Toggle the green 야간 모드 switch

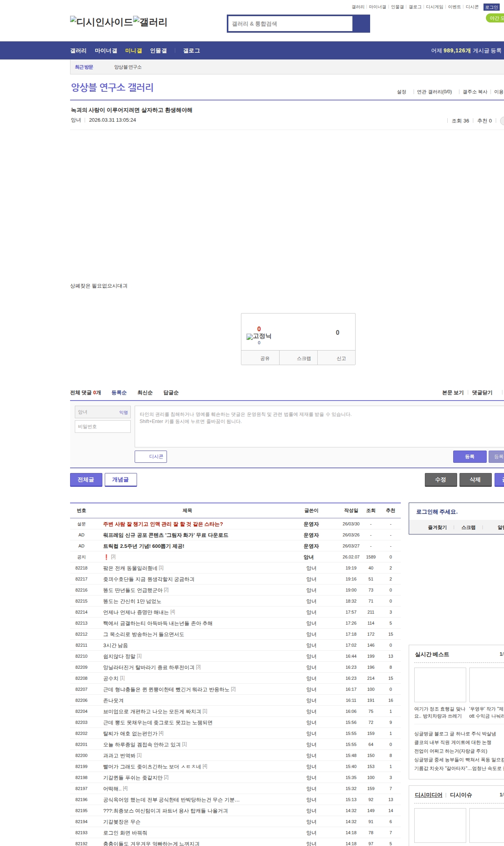pyautogui.click(x=495, y=18)
